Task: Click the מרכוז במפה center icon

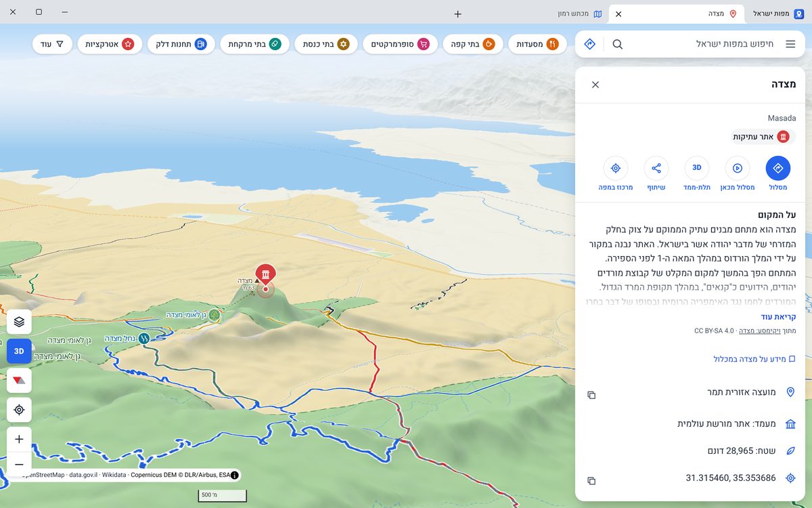Action: 615,168
